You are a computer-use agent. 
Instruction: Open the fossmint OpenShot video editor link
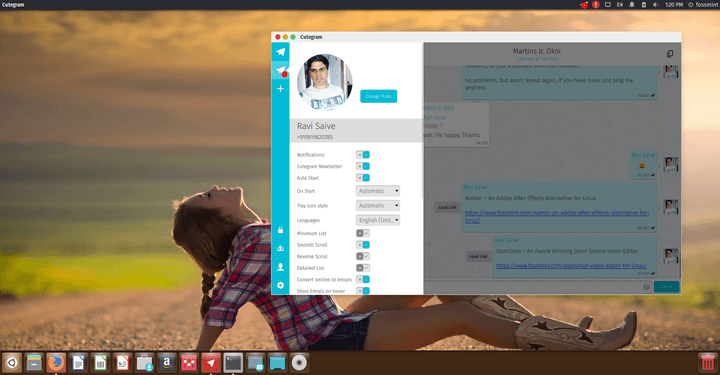tap(571, 265)
